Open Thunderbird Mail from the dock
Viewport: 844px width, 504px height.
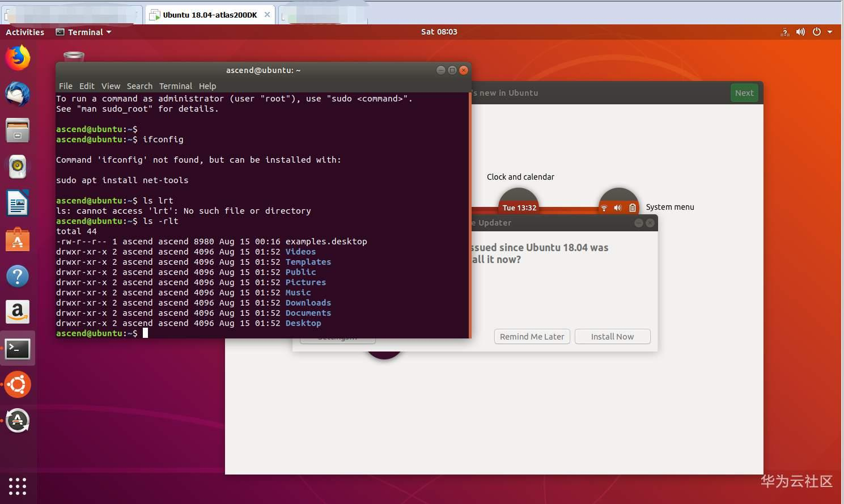pos(18,94)
